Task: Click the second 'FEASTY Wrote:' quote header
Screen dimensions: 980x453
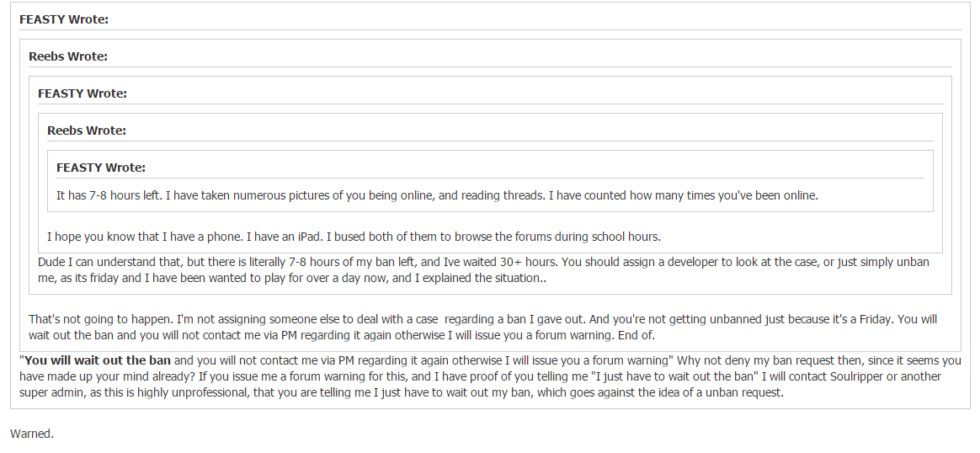Action: click(83, 93)
